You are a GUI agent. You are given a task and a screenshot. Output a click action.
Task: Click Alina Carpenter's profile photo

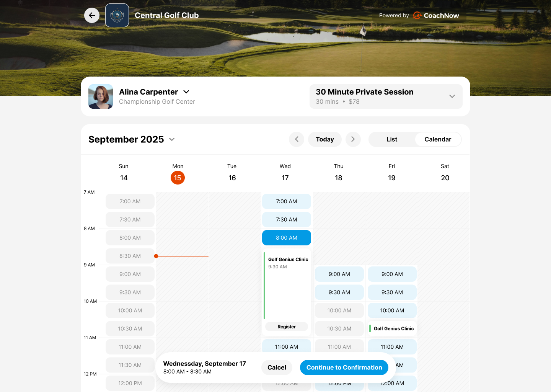[101, 96]
